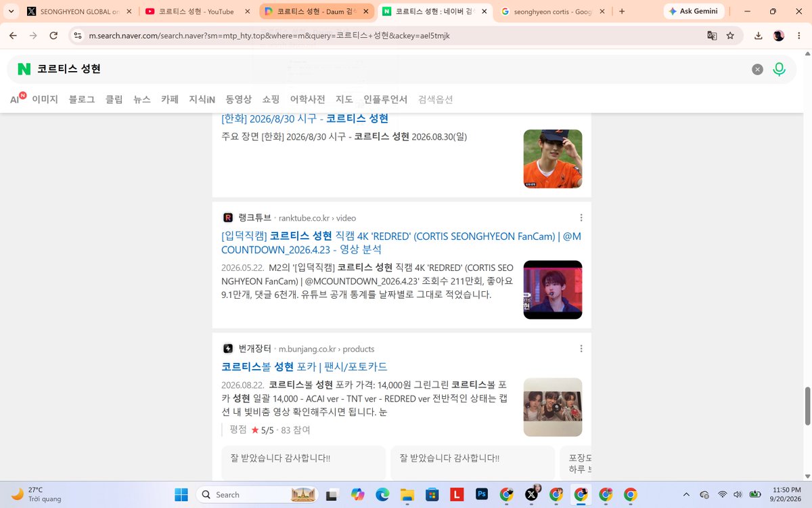Click the 랭크튜브 site favicon
The width and height of the screenshot is (812, 508).
(x=228, y=217)
